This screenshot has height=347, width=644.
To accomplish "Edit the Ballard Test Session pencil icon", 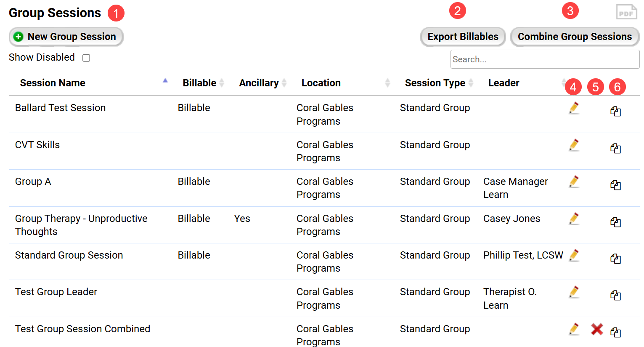I will [574, 108].
